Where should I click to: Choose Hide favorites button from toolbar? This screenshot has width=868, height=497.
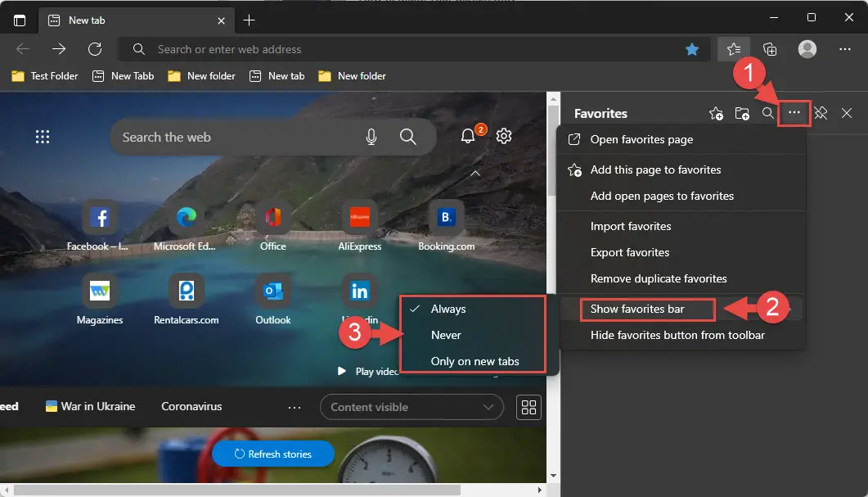point(681,335)
